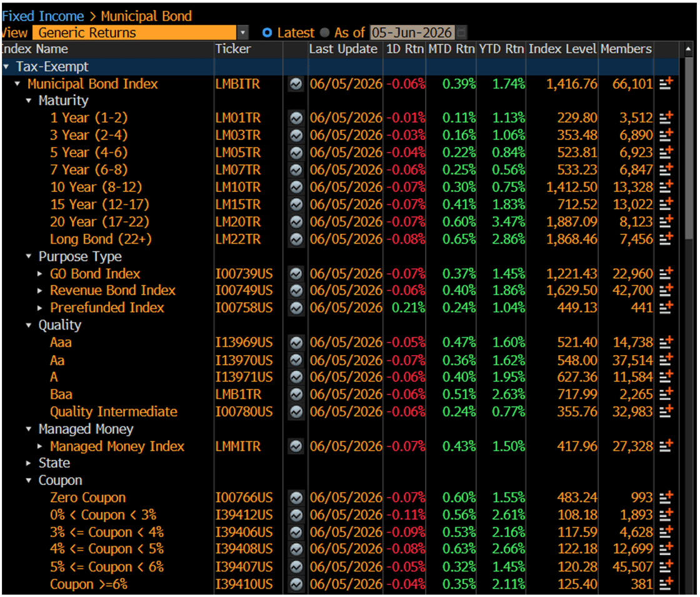Click index level 1,887.09 in 20 Year row
This screenshot has width=700, height=597.
[x=572, y=221]
